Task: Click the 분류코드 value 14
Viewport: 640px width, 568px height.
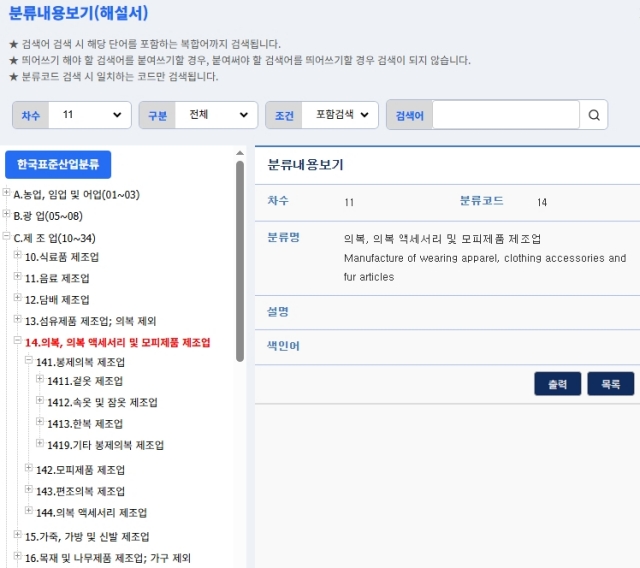Action: pos(542,202)
